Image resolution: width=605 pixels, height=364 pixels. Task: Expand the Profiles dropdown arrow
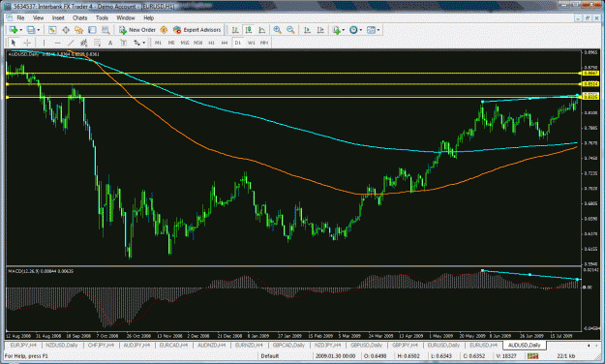[38, 30]
